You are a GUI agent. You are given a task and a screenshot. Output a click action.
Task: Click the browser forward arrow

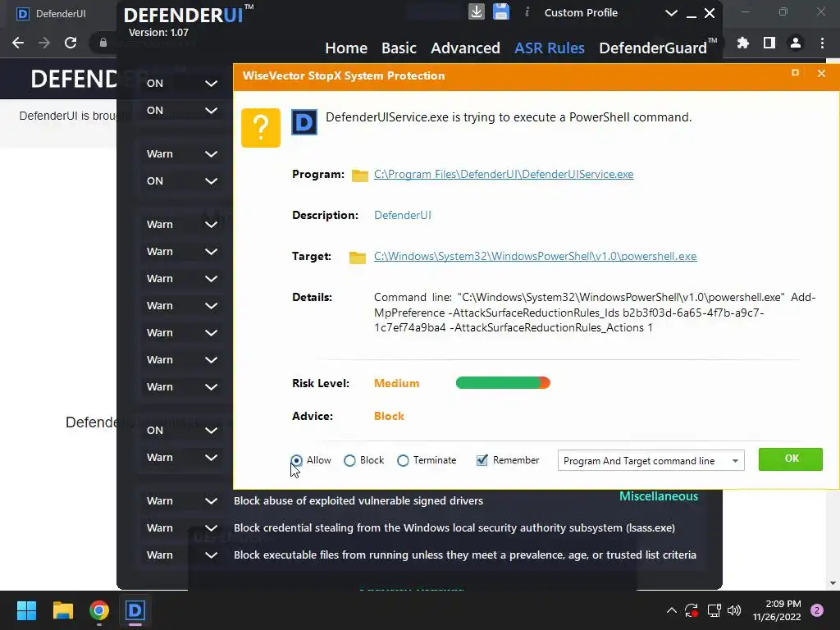tap(44, 43)
